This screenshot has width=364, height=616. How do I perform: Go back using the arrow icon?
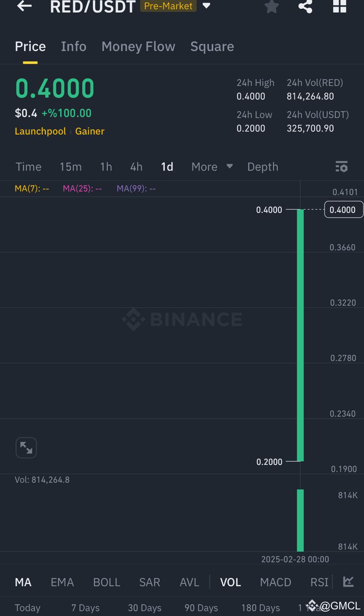point(24,6)
